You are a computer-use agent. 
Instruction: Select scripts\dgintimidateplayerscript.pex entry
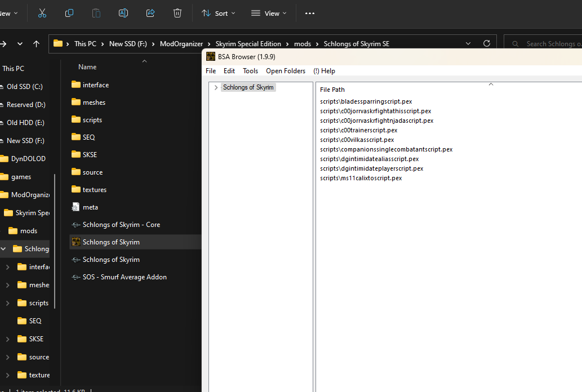pyautogui.click(x=371, y=168)
